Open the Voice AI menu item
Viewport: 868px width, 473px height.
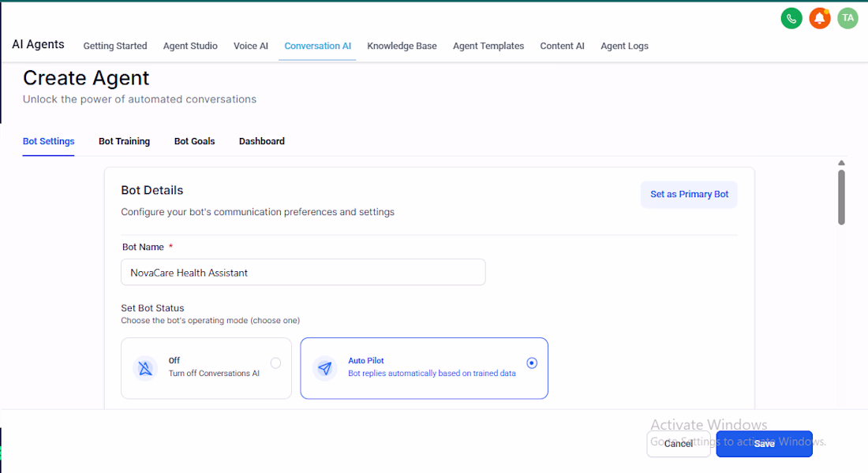251,46
